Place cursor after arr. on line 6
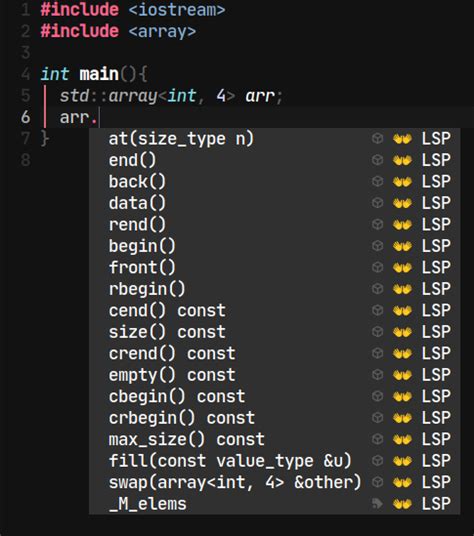Viewport: 474px width, 536px height. (99, 117)
